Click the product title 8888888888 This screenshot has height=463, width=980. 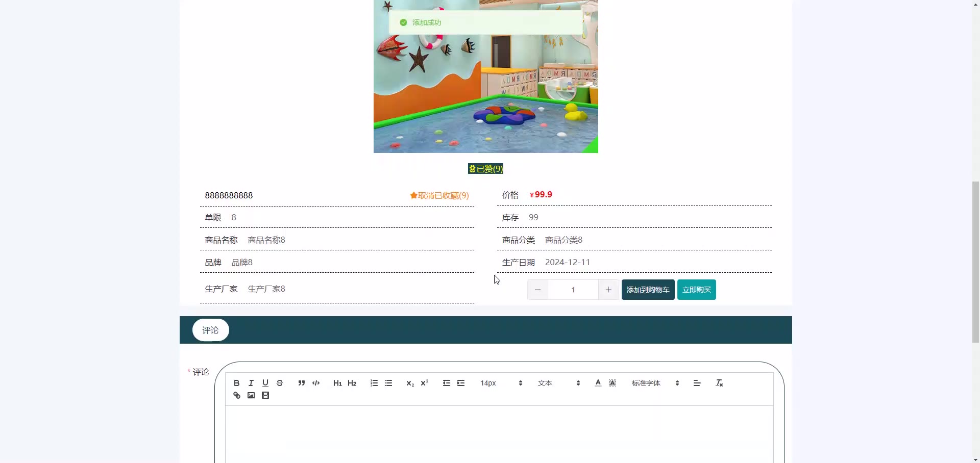coord(229,195)
